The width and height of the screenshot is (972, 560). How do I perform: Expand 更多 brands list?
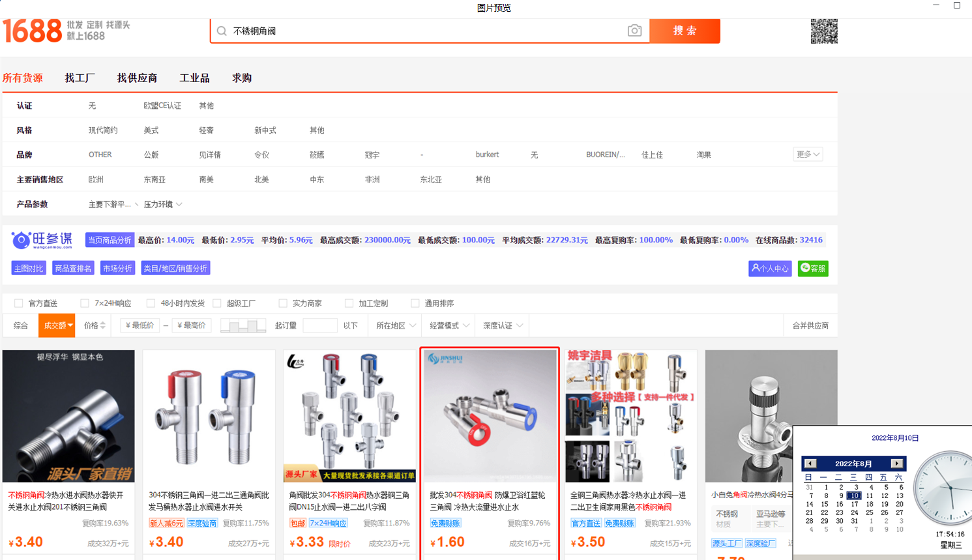[x=808, y=155]
